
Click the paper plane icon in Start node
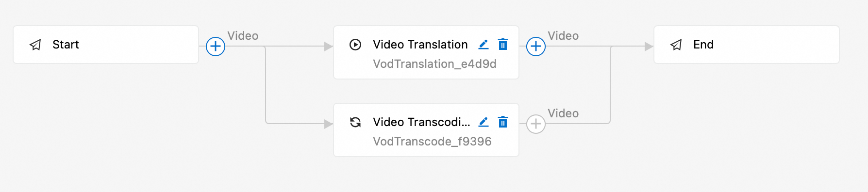[x=35, y=45]
